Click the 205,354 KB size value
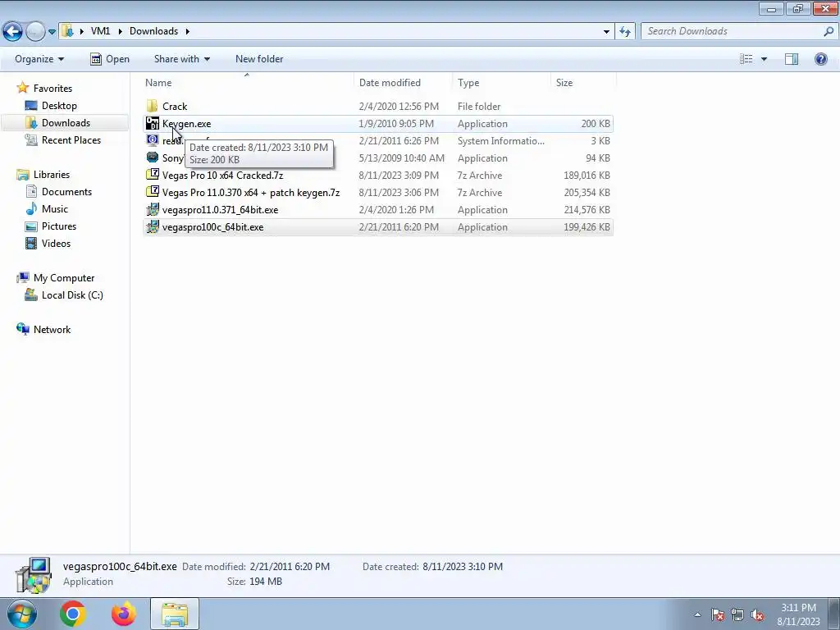840x630 pixels. click(587, 192)
